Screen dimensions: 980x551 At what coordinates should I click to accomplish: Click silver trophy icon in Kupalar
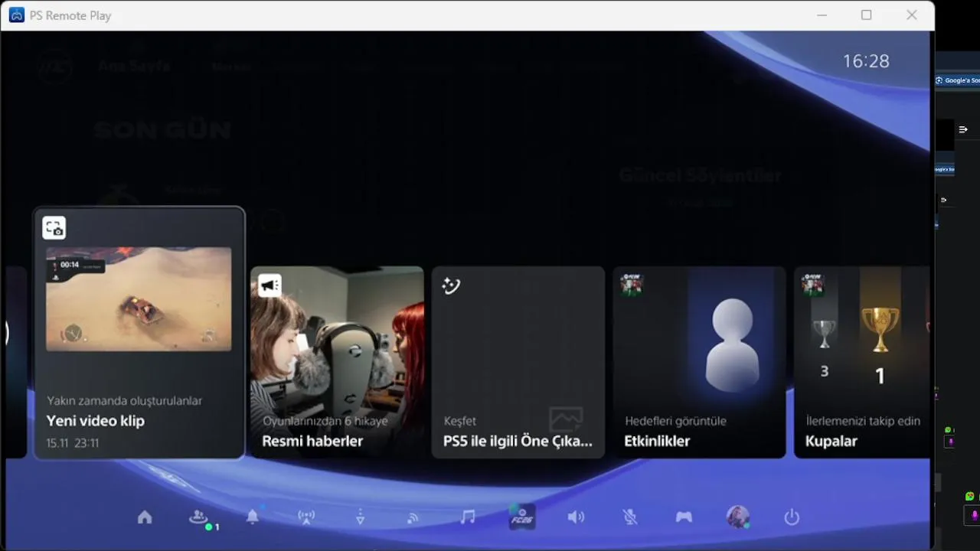(x=824, y=334)
